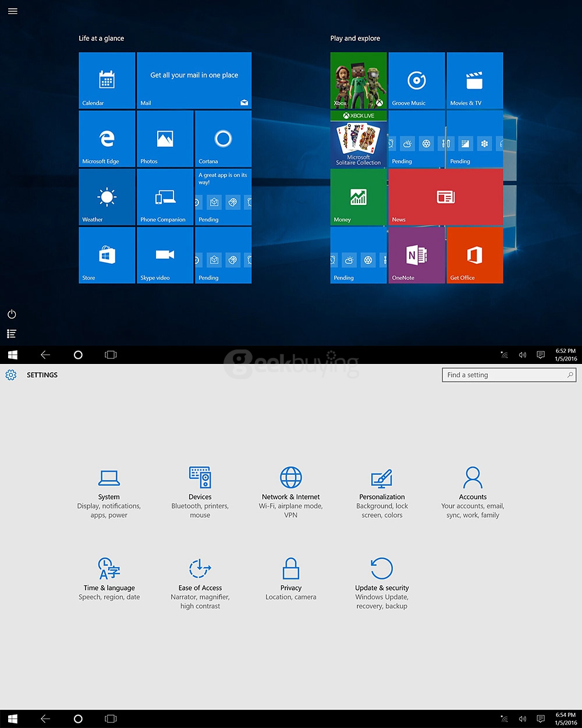Click Windows Start button in upper taskbar
Image resolution: width=582 pixels, height=728 pixels.
click(x=13, y=355)
